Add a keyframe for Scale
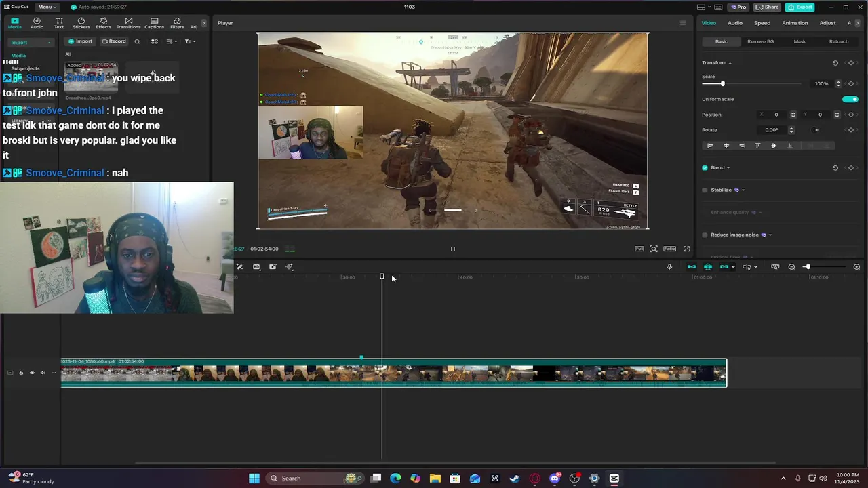The width and height of the screenshot is (868, 488). tap(851, 84)
